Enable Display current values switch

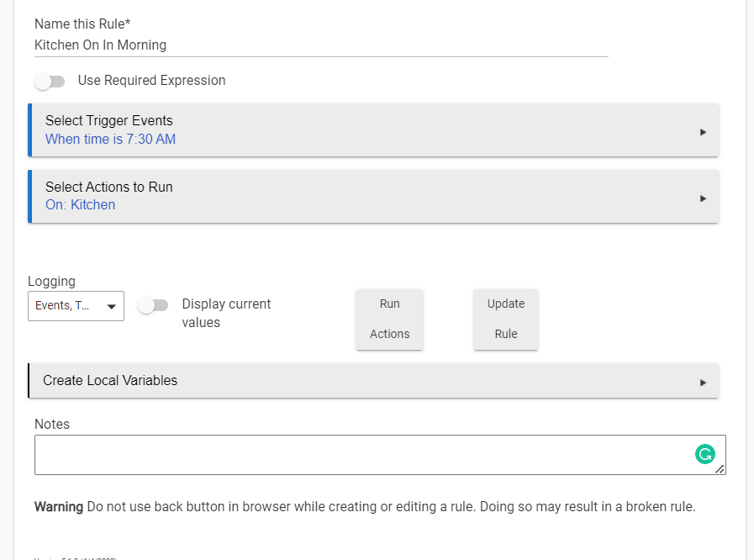[x=153, y=305]
